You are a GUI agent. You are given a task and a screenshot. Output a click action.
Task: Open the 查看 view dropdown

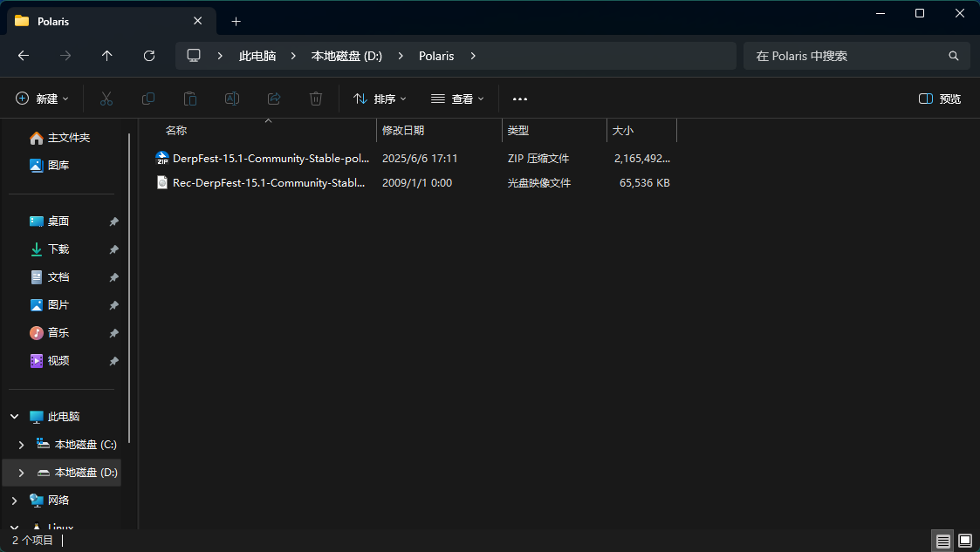(457, 99)
